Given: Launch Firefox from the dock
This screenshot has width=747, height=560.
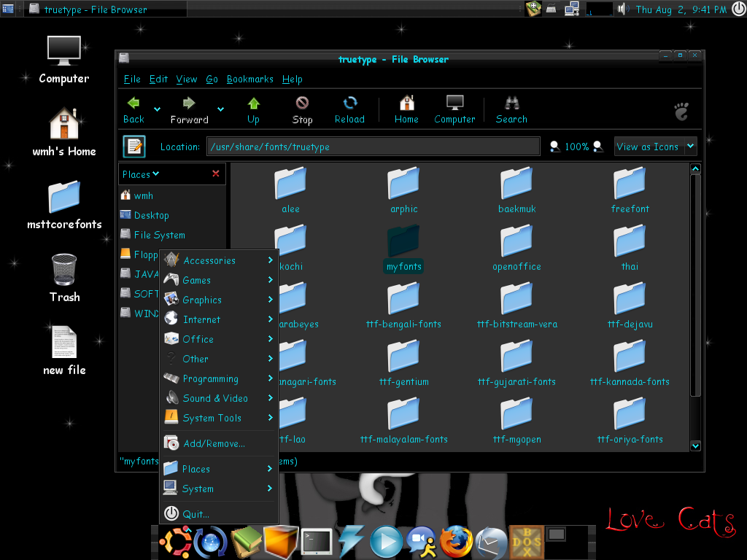Looking at the screenshot, I should (x=457, y=542).
